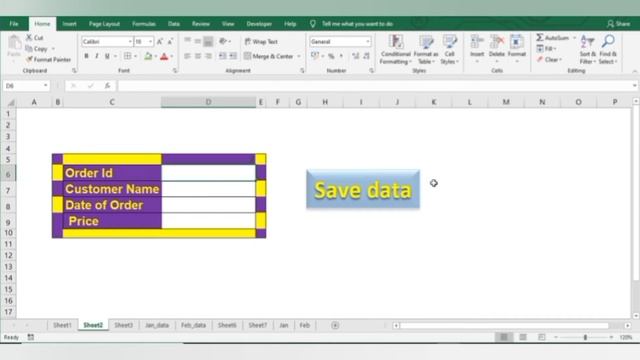Open the Calibri font name dropdown
The image size is (640, 360).
point(130,42)
